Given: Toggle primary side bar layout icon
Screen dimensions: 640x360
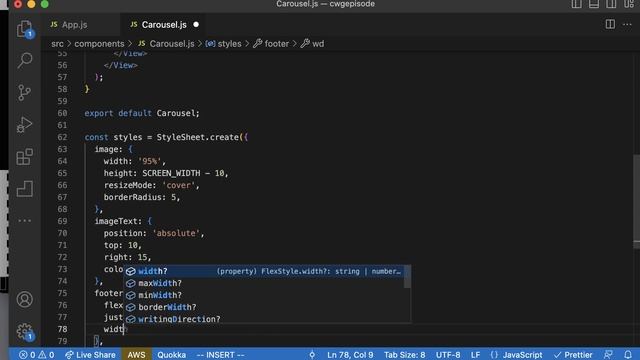Looking at the screenshot, I should coord(576,4).
